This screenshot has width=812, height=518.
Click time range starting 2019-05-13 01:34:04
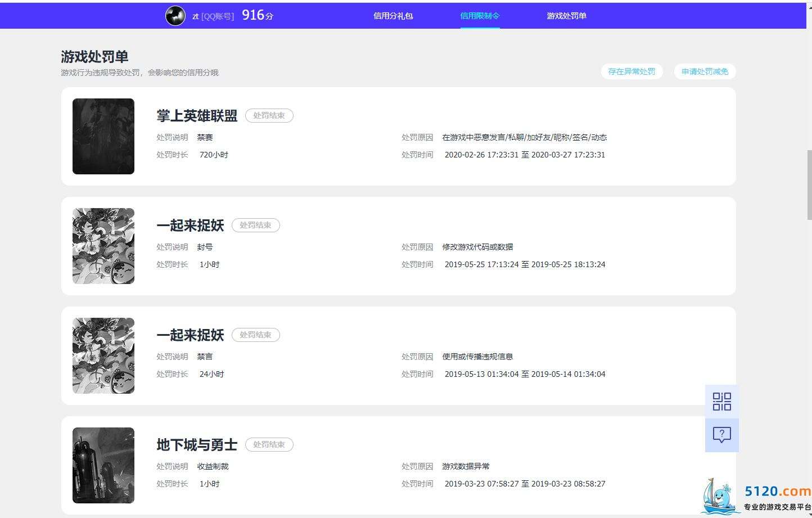click(x=525, y=374)
